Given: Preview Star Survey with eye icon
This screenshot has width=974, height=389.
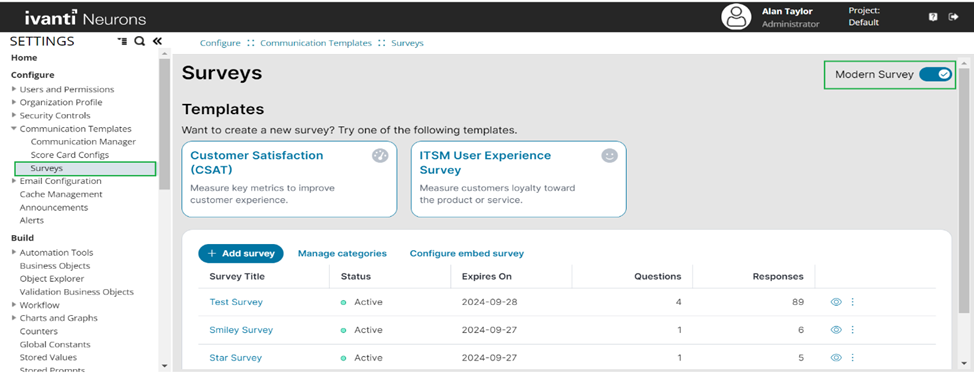Looking at the screenshot, I should tap(836, 358).
